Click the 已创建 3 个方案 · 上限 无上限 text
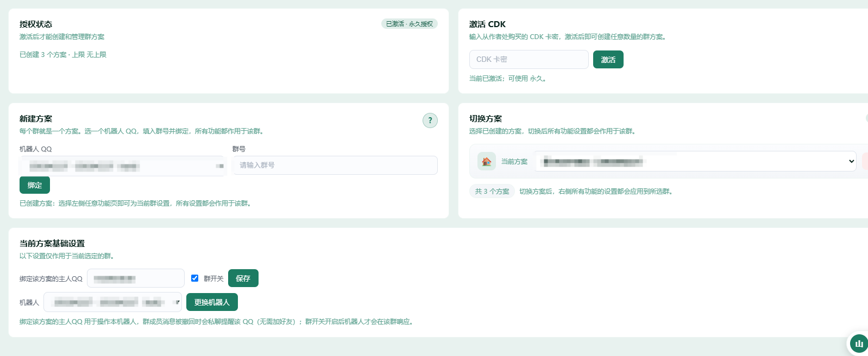The image size is (868, 356). pos(63,55)
